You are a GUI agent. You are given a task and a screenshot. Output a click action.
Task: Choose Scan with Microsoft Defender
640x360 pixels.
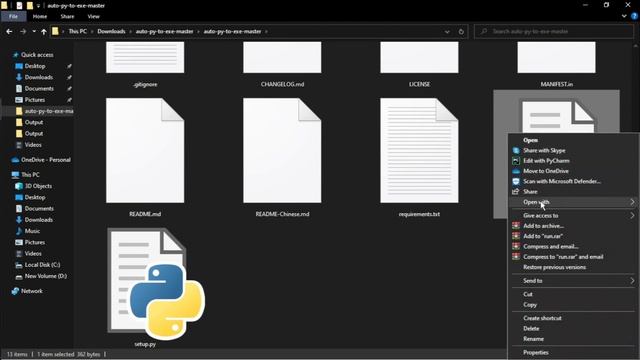pos(562,181)
